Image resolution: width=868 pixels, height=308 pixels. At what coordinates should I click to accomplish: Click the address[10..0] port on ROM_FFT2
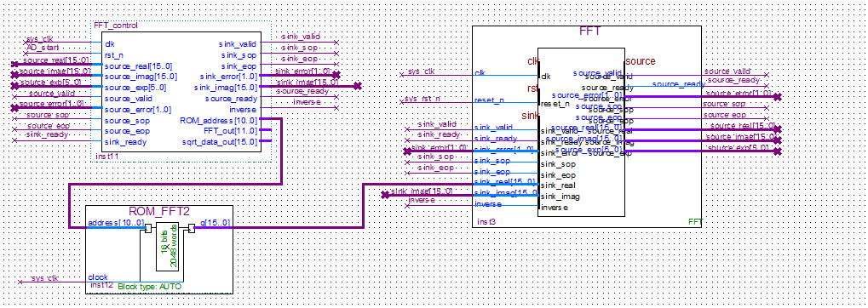pyautogui.click(x=115, y=223)
